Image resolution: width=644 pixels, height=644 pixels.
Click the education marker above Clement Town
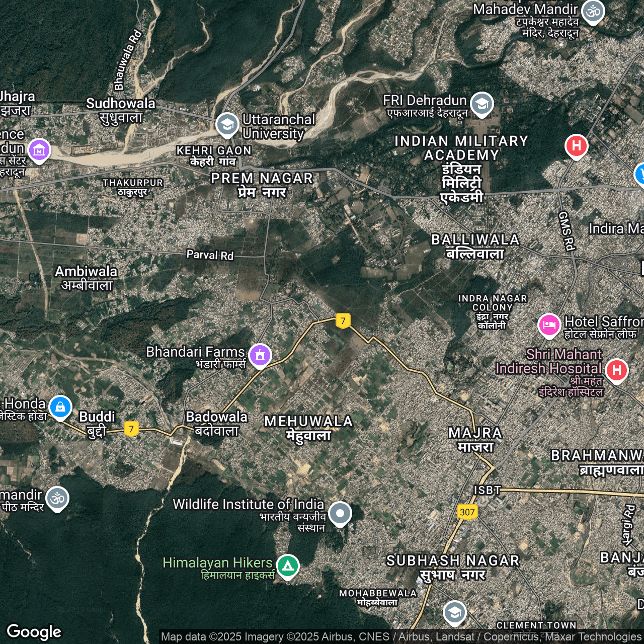(454, 612)
